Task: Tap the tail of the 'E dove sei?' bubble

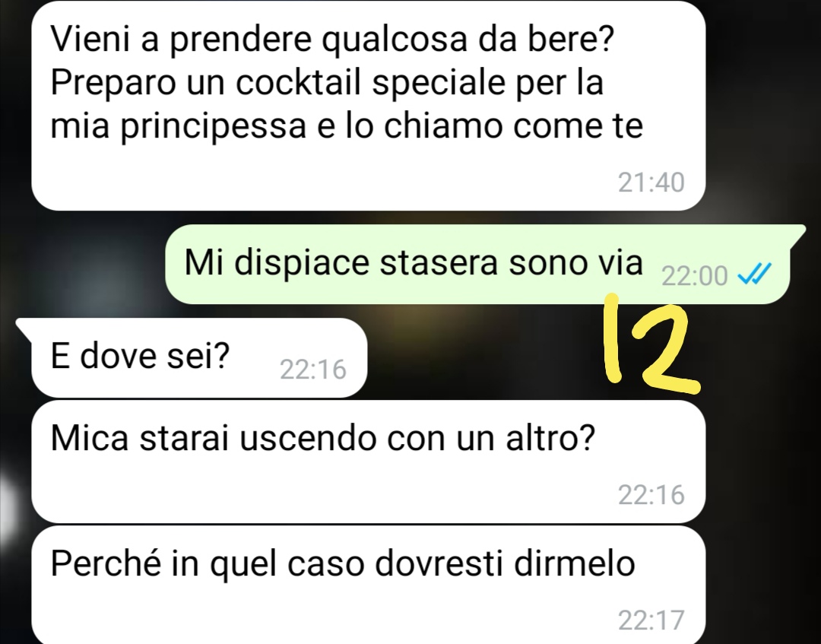Action: point(25,327)
